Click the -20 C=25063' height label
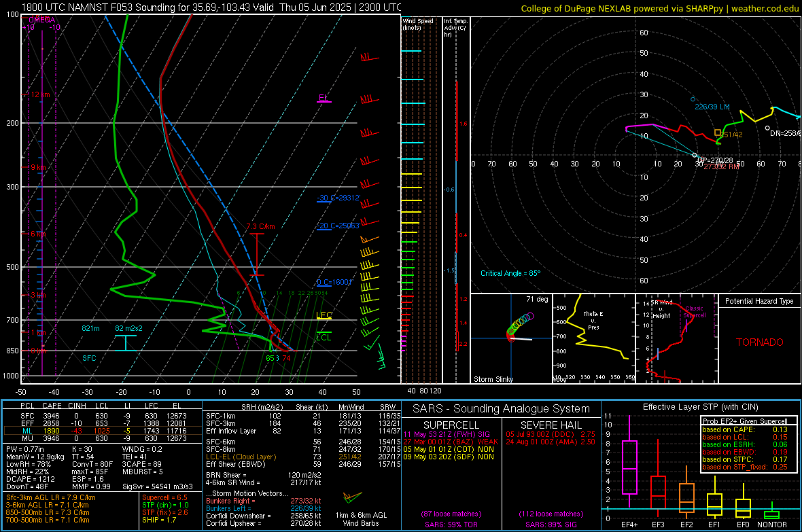 click(338, 226)
